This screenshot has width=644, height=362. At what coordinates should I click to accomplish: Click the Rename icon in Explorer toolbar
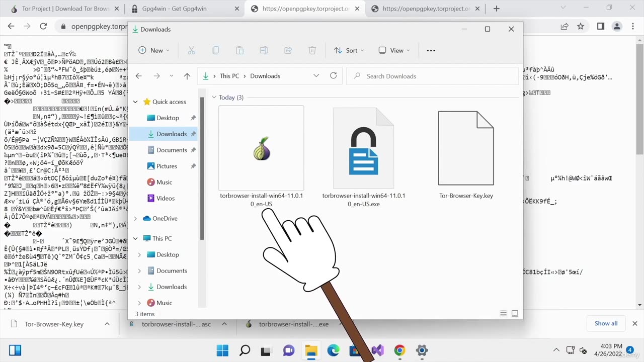[x=264, y=50]
